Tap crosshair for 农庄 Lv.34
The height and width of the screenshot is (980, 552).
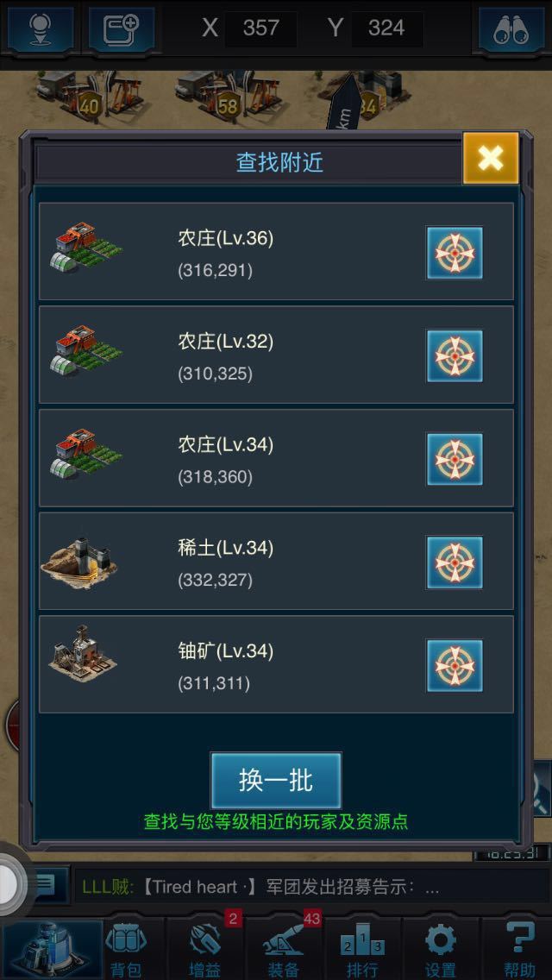pyautogui.click(x=455, y=459)
